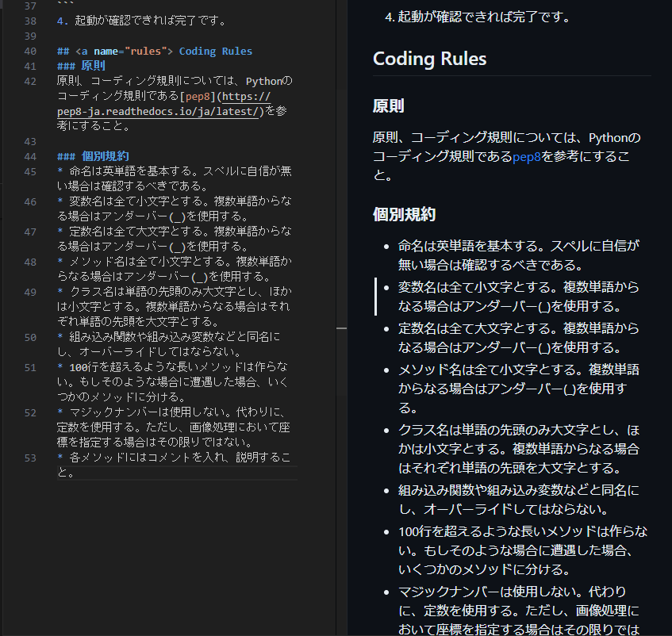Click the '### 原則' heading in the editor
The image size is (672, 636).
click(x=81, y=66)
